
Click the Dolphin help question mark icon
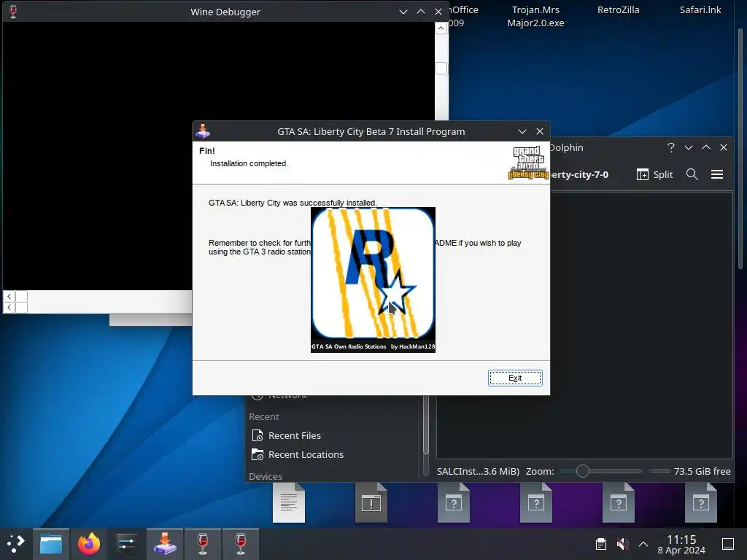(671, 147)
